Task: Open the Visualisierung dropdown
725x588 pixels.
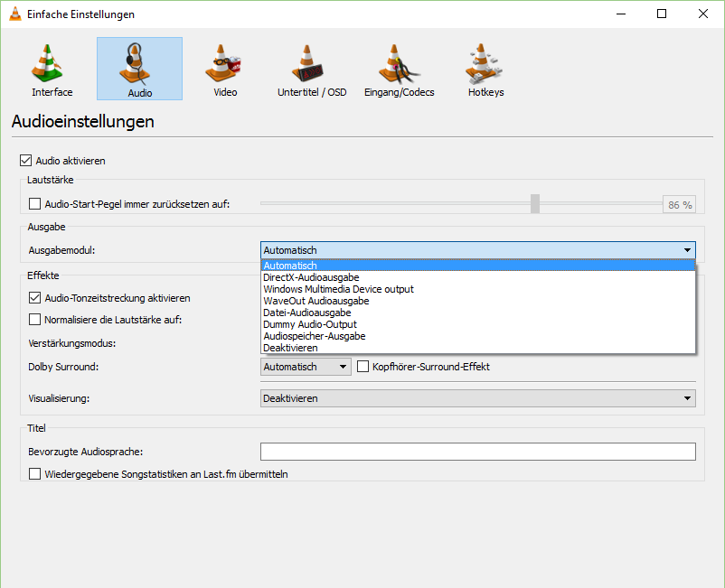Action: tap(477, 398)
